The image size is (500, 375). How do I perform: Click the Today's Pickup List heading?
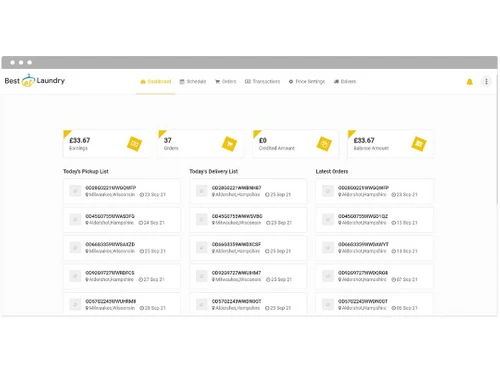pos(86,171)
